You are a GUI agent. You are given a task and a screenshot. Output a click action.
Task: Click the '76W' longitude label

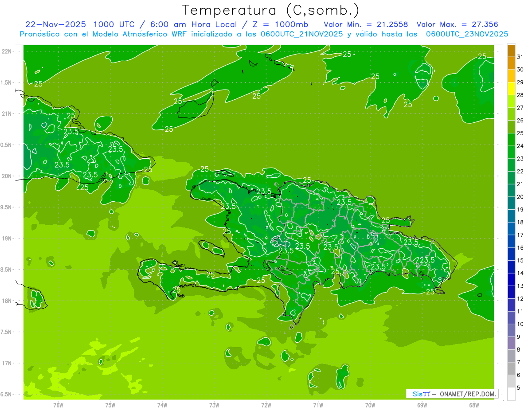[58, 405]
